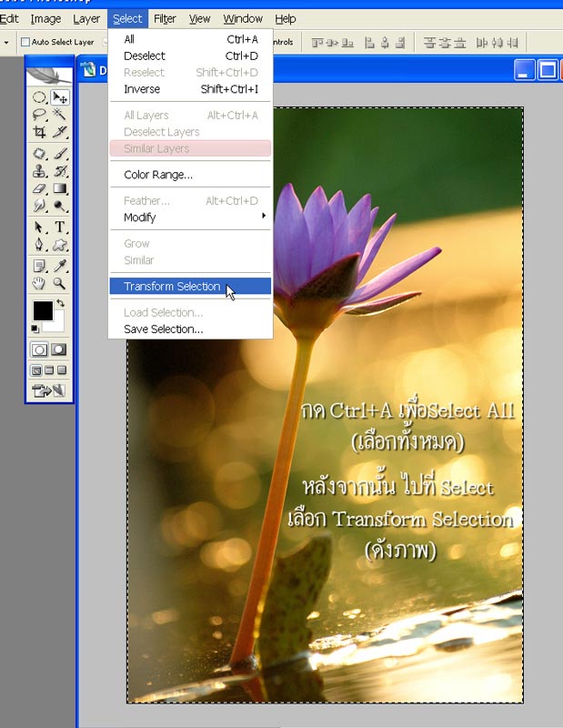Screen dimensions: 563x728
Task: Select the Clone Stamp tool
Action: coord(39,171)
